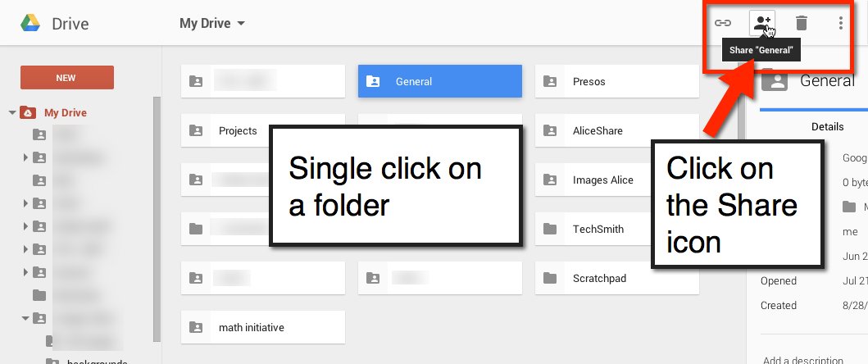
Task: Click Add a description field
Action: point(802,359)
